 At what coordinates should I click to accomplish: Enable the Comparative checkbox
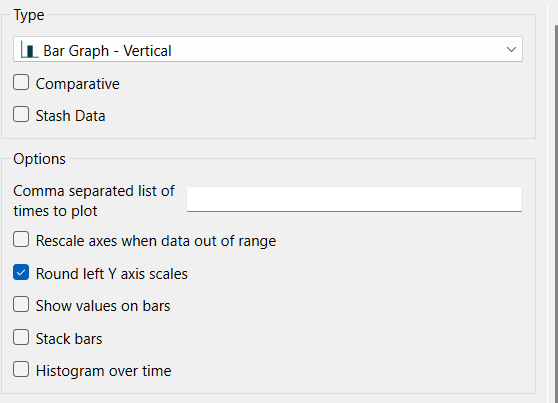[x=21, y=82]
